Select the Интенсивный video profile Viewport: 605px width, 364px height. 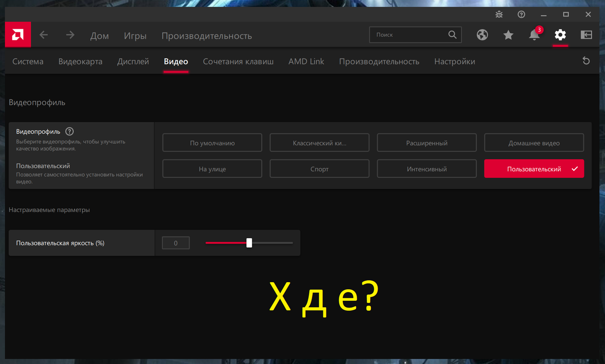(426, 168)
